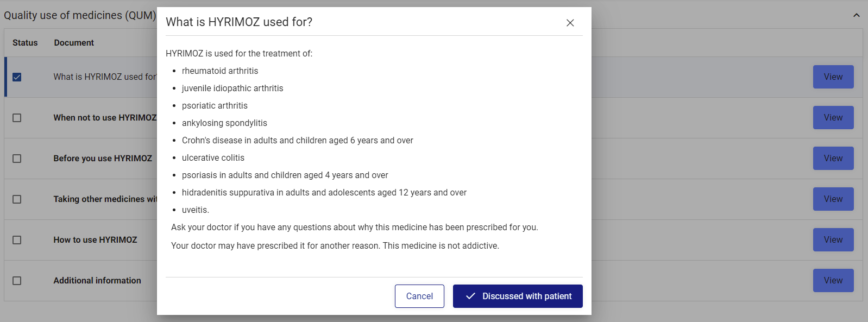
Task: Tick the Additional information checkbox
Action: [17, 281]
